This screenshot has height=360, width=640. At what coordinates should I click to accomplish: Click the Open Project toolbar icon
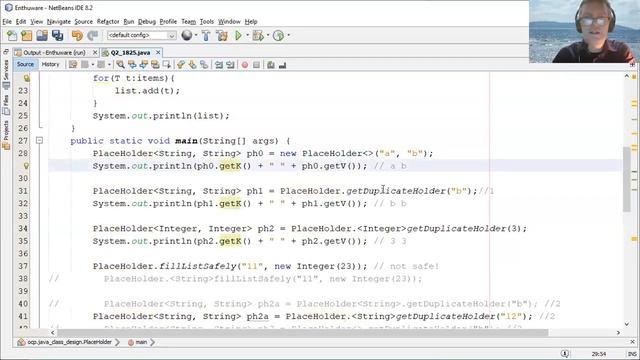tap(42, 36)
